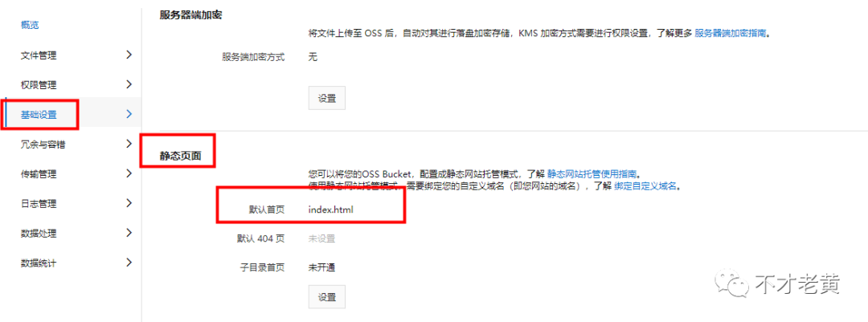Click 设置 button under 服务器端加密
Screen dimensions: 868x322
[326, 99]
